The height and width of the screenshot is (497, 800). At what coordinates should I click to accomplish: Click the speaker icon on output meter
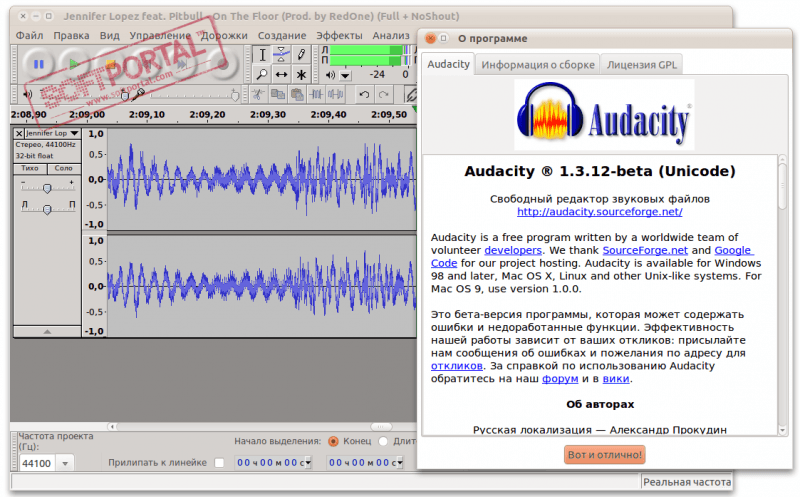click(330, 75)
